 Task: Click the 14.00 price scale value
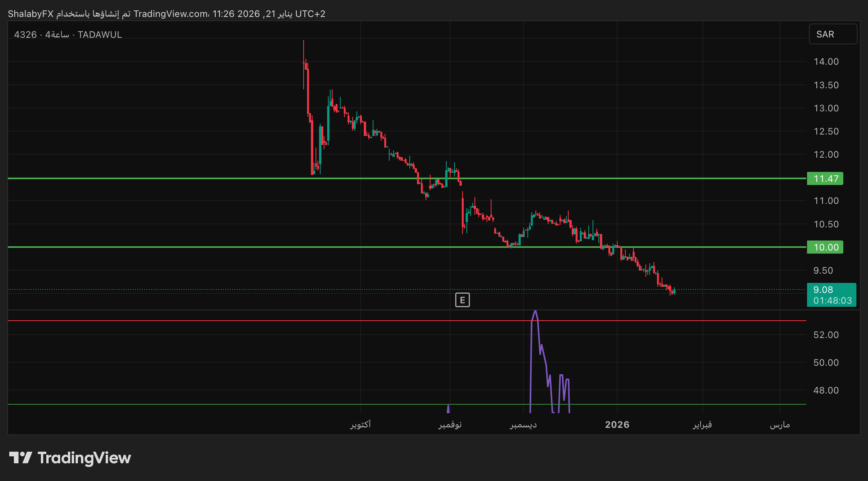tap(826, 62)
